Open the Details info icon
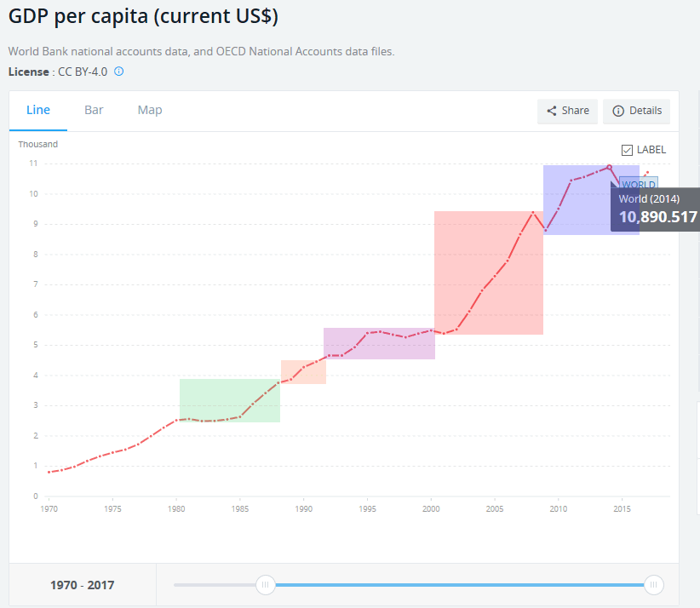The image size is (700, 608). [618, 111]
